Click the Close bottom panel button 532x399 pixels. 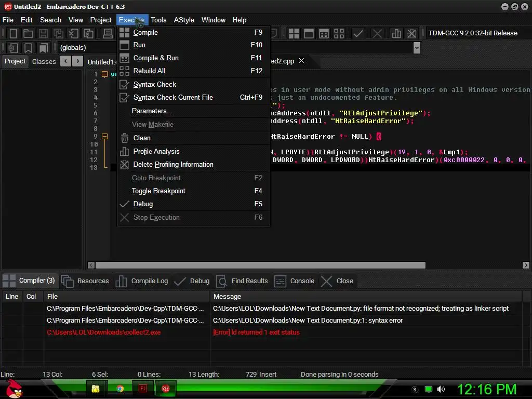coord(337,281)
